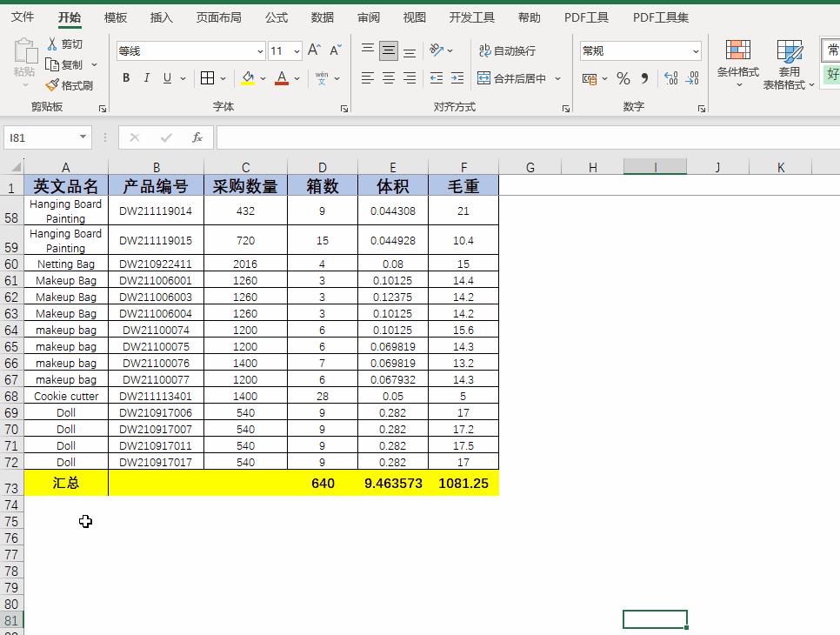Image resolution: width=840 pixels, height=635 pixels.
Task: Toggle center alignment for selected cells
Action: [x=387, y=78]
